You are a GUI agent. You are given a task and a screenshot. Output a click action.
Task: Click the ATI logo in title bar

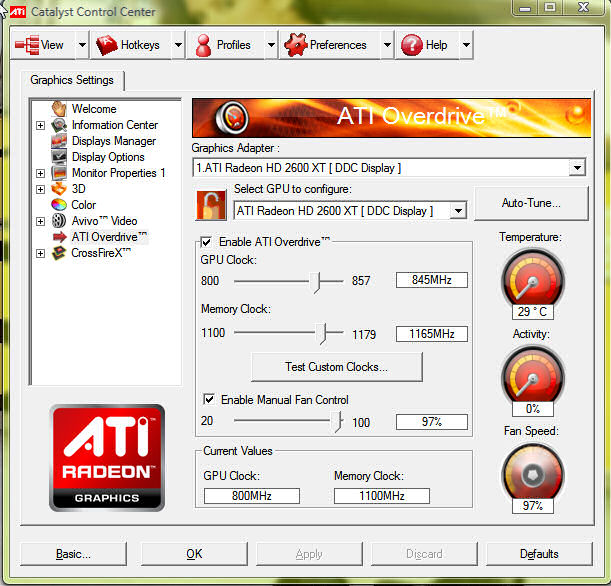18,12
